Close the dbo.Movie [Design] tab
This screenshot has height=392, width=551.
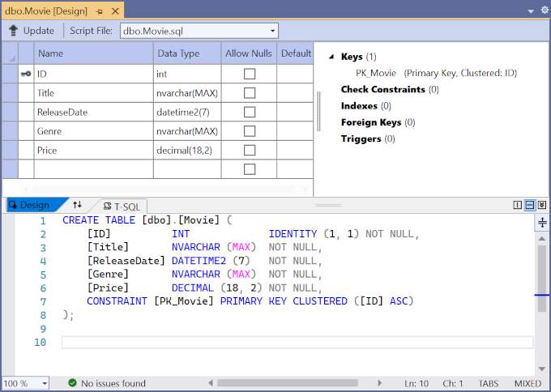(115, 11)
